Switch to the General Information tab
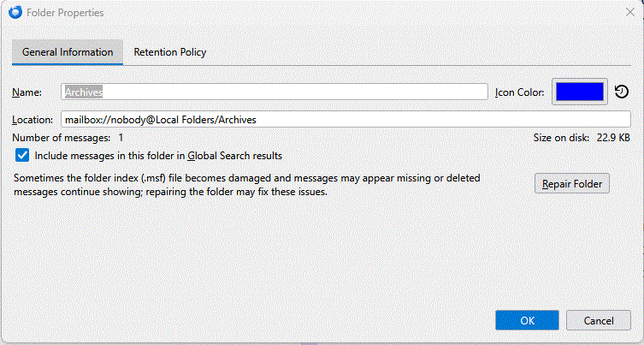Image resolution: width=644 pixels, height=345 pixels. (x=68, y=52)
